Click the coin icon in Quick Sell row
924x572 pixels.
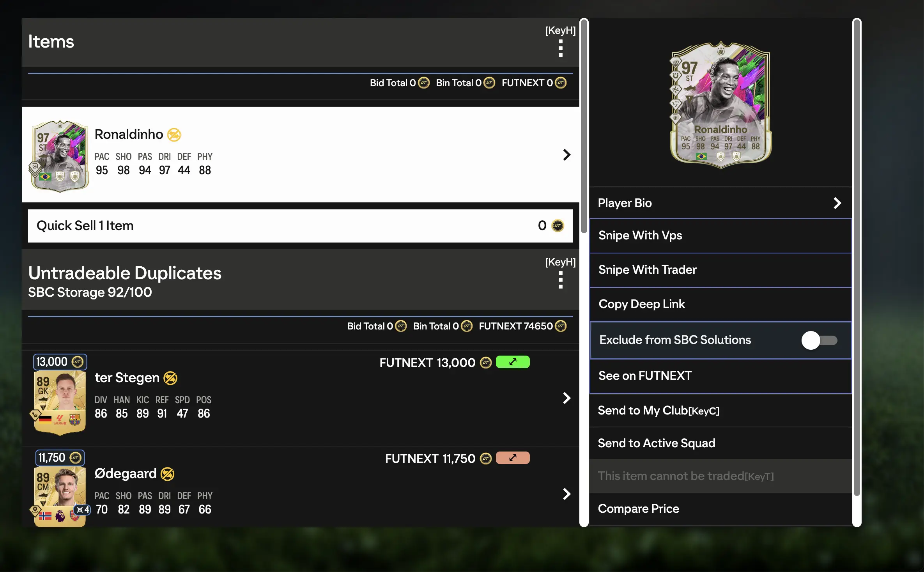[x=558, y=225]
